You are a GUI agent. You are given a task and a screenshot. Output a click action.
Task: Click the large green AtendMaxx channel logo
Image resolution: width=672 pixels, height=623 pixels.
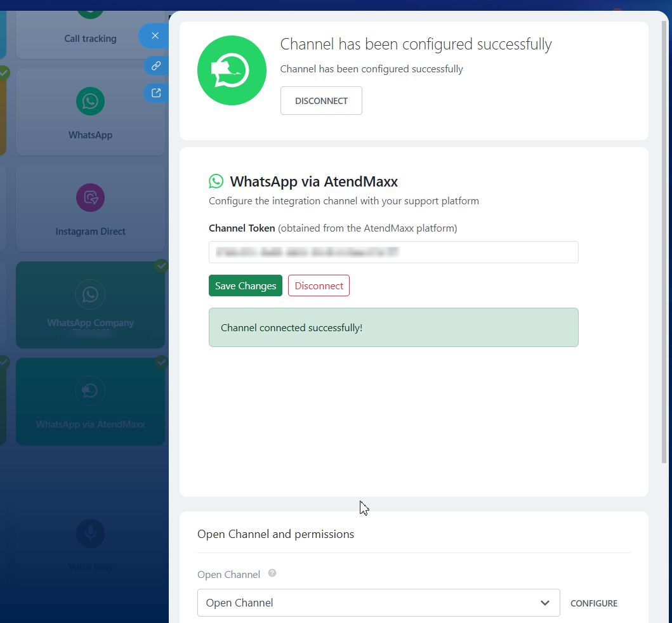pyautogui.click(x=232, y=70)
